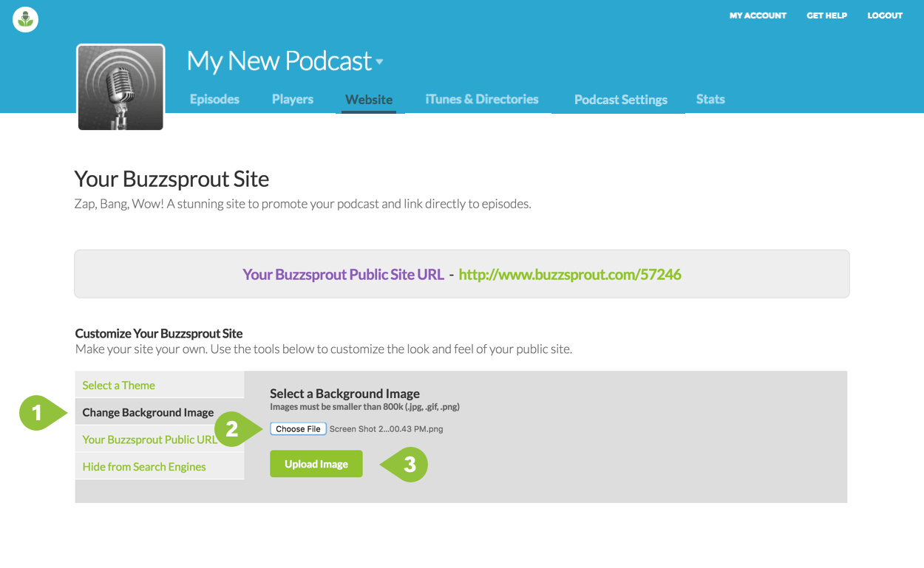This screenshot has height=568, width=924.
Task: Open Podcast Settings tab
Action: point(621,100)
